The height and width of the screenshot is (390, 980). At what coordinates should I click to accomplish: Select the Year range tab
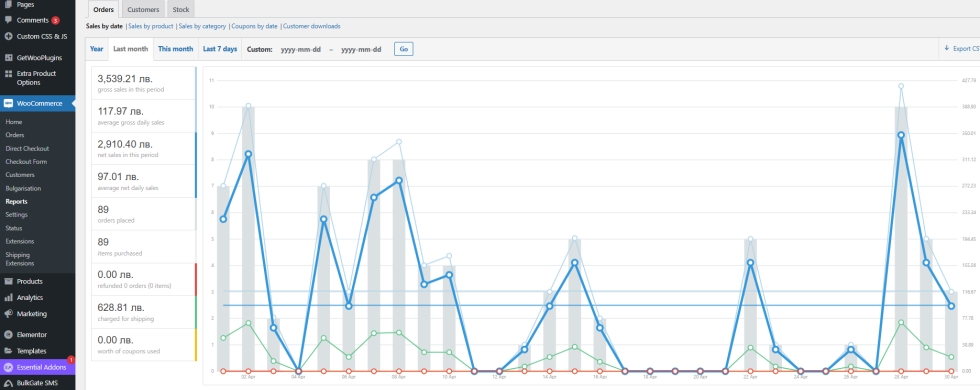click(x=97, y=49)
